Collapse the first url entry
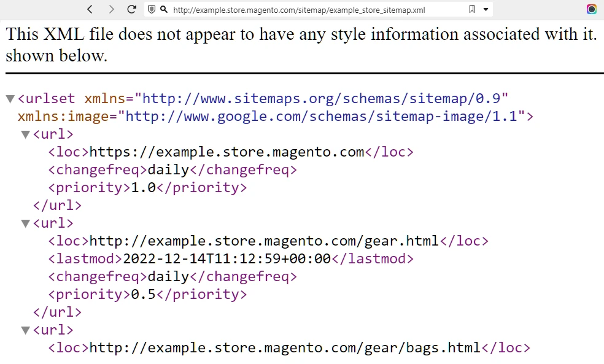604x364 pixels. (25, 134)
